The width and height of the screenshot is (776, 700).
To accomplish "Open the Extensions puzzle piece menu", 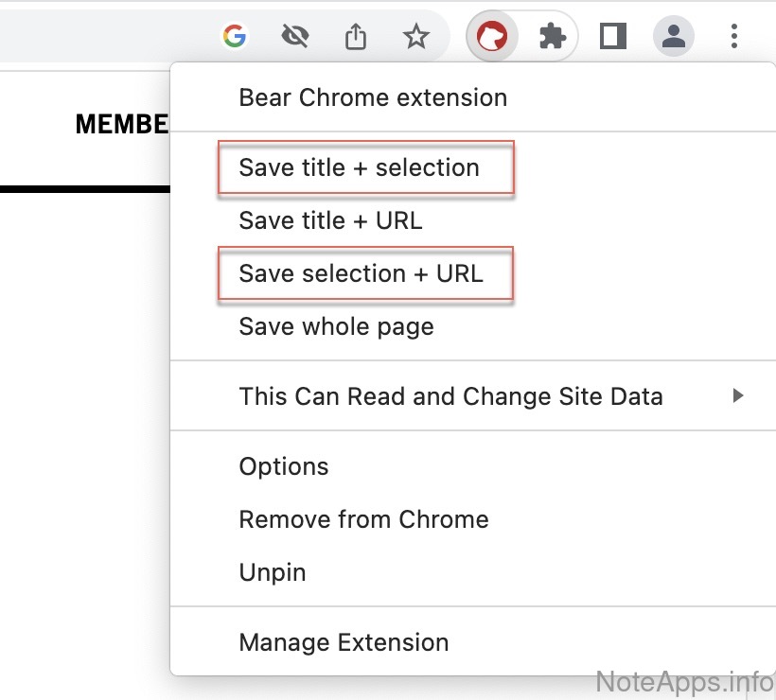I will (x=552, y=37).
